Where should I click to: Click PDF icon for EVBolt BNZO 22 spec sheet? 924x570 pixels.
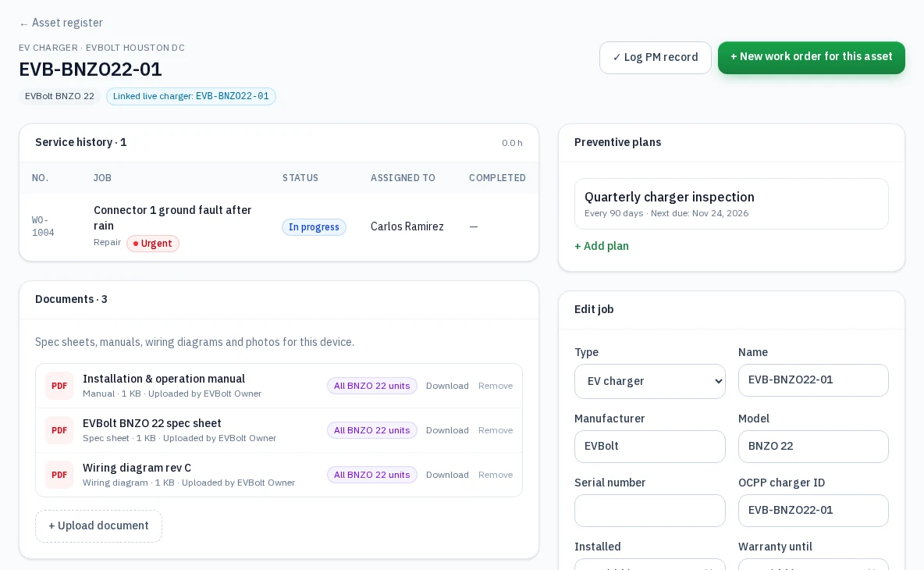59,430
